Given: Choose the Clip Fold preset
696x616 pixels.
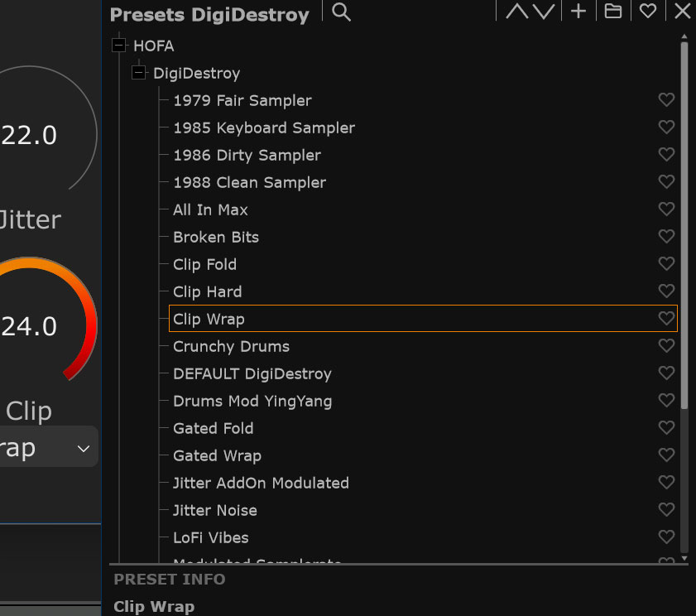Looking at the screenshot, I should point(204,265).
